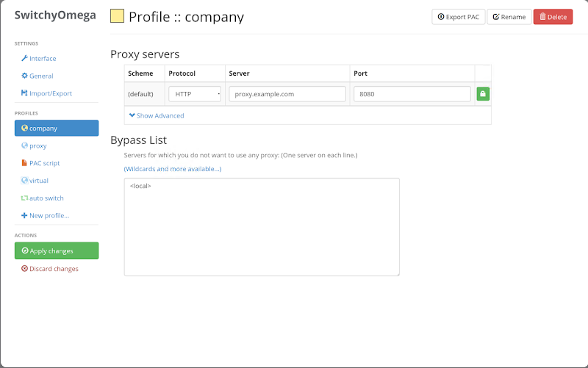Click the Profile :: company heading

[x=187, y=17]
